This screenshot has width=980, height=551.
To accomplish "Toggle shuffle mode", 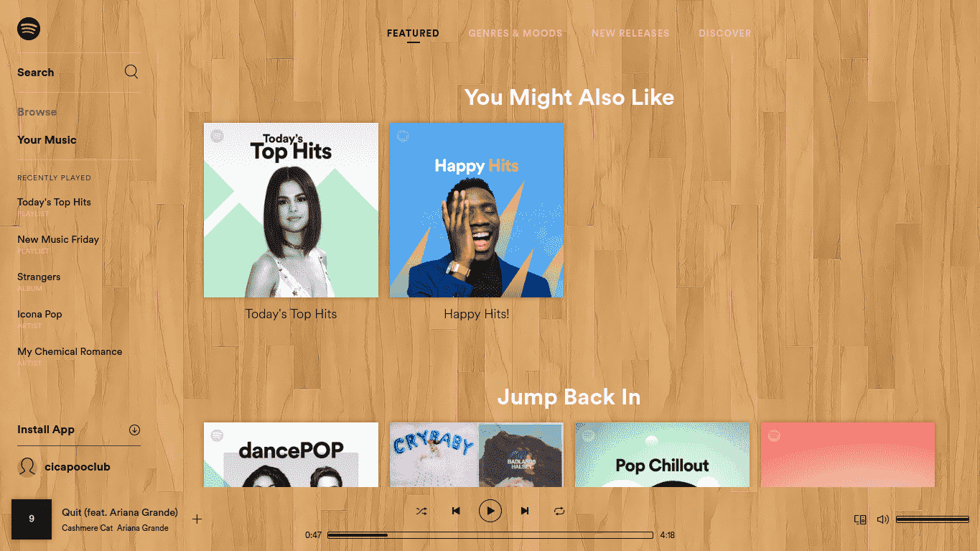I will (421, 511).
